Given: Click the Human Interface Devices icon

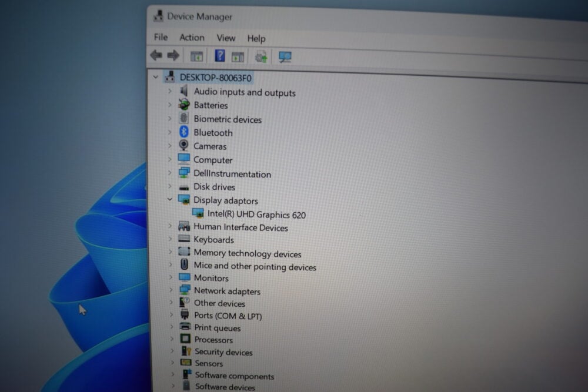Looking at the screenshot, I should 183,226.
